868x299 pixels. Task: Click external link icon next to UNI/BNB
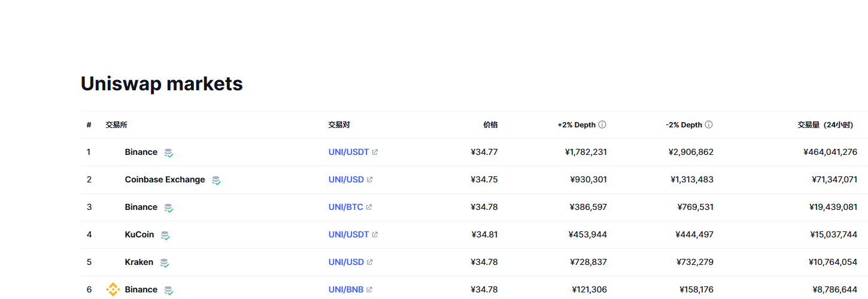pyautogui.click(x=369, y=289)
